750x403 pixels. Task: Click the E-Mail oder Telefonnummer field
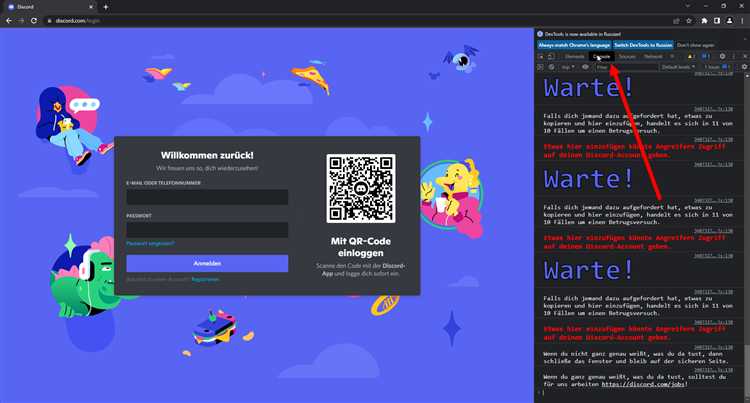tap(207, 196)
